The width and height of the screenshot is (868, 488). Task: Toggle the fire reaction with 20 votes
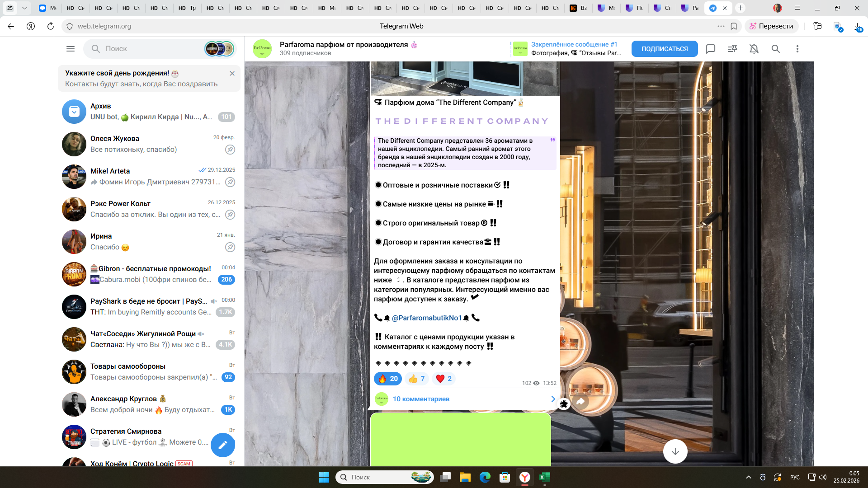coord(388,379)
